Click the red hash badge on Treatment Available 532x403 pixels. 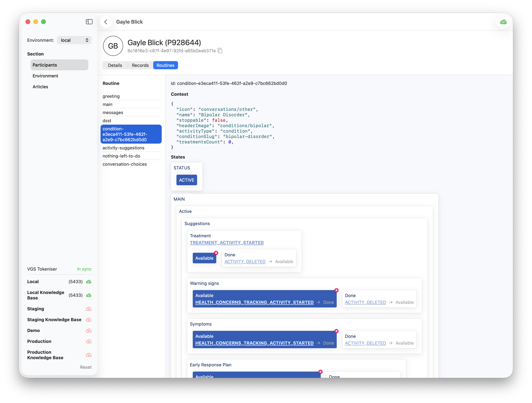[x=216, y=253]
